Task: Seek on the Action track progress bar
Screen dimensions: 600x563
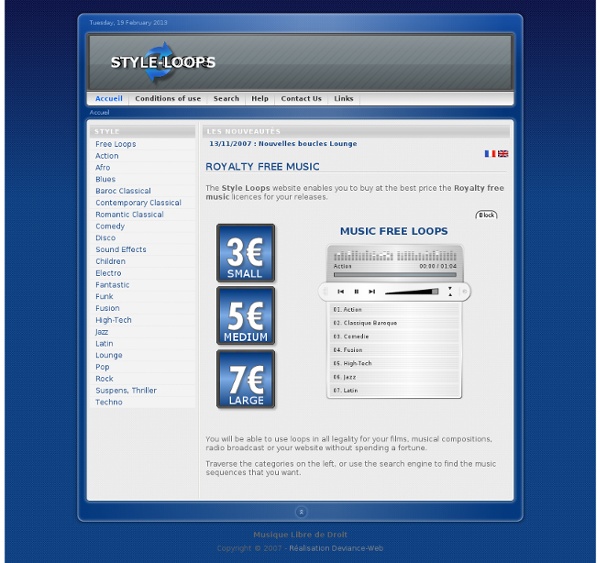Action: tap(395, 274)
